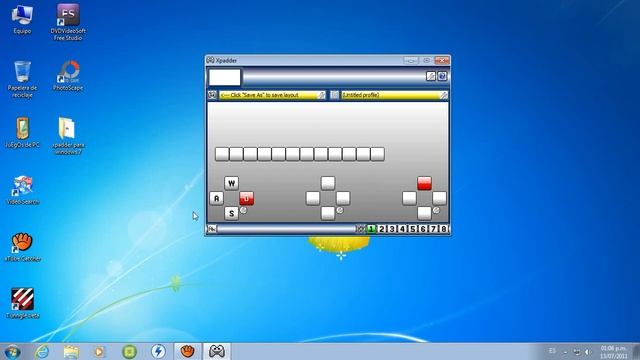The height and width of the screenshot is (360, 640).
Task: Click the ES language indicator in tray
Action: (552, 351)
